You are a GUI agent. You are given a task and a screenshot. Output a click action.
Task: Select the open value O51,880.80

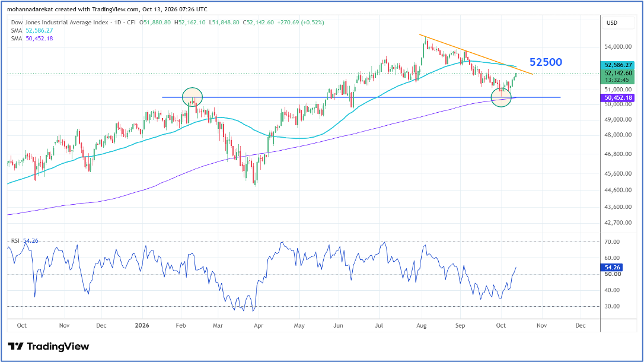155,23
